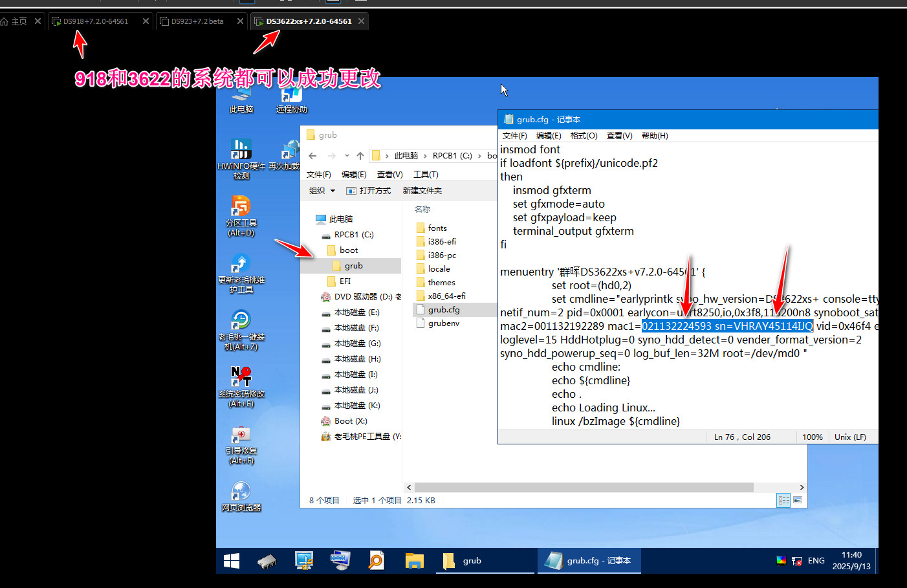Open the 此电脑 desktop icon
The height and width of the screenshot is (588, 907).
click(x=241, y=98)
